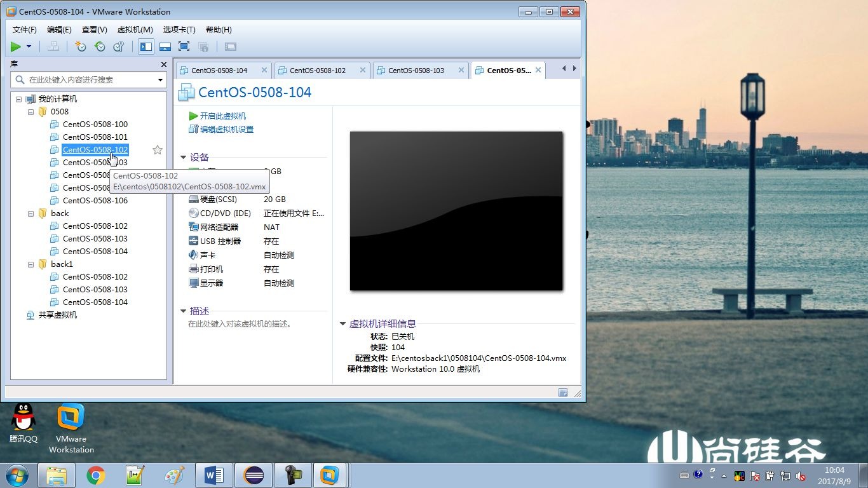This screenshot has width=868, height=488.
Task: Open Microsoft Word from the taskbar
Action: click(x=214, y=475)
